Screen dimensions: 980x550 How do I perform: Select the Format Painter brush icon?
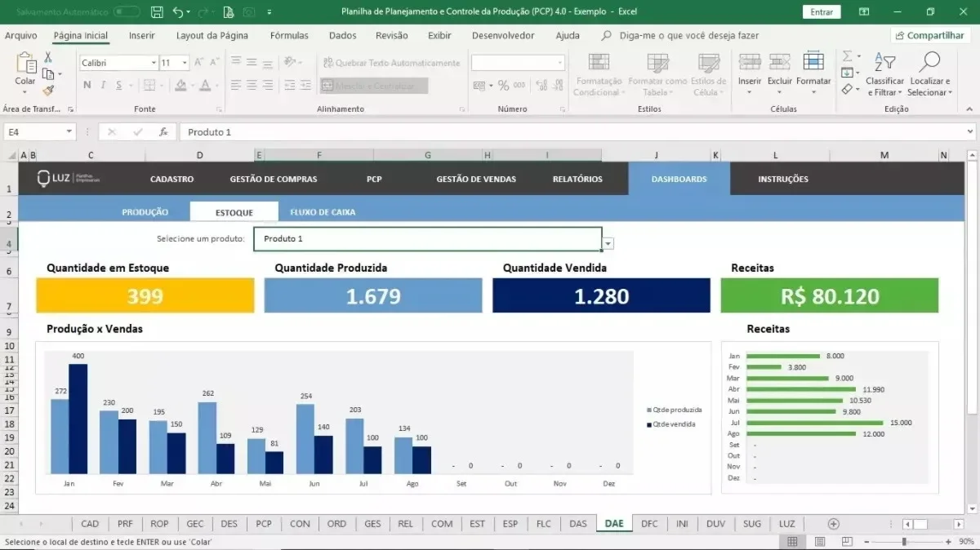[x=48, y=91]
